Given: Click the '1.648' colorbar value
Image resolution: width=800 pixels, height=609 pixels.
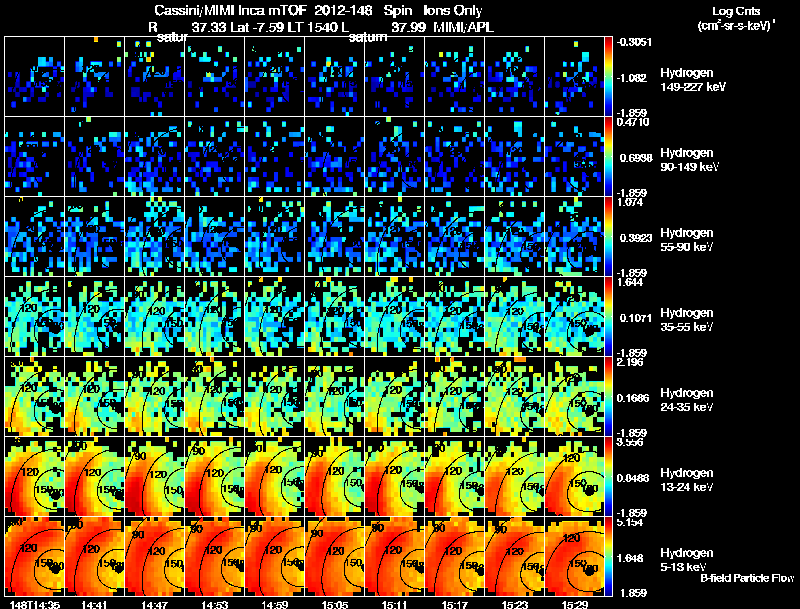Looking at the screenshot, I should click(x=630, y=559).
